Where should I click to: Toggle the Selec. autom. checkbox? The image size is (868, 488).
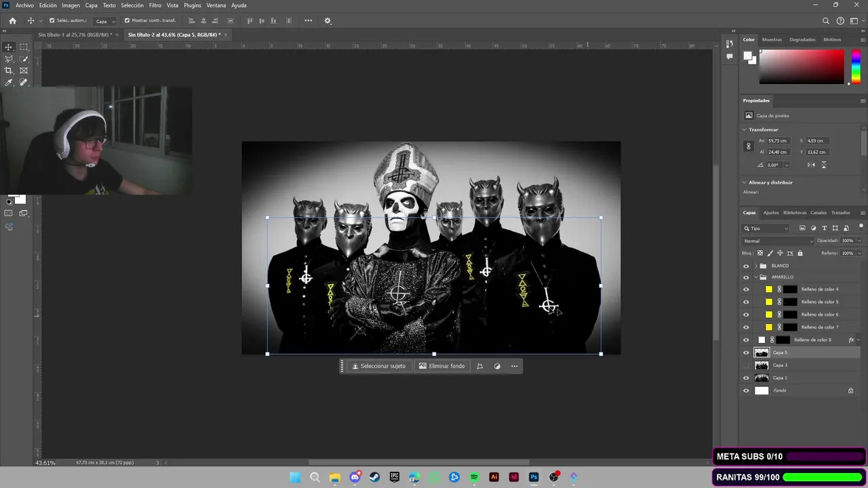(52, 20)
